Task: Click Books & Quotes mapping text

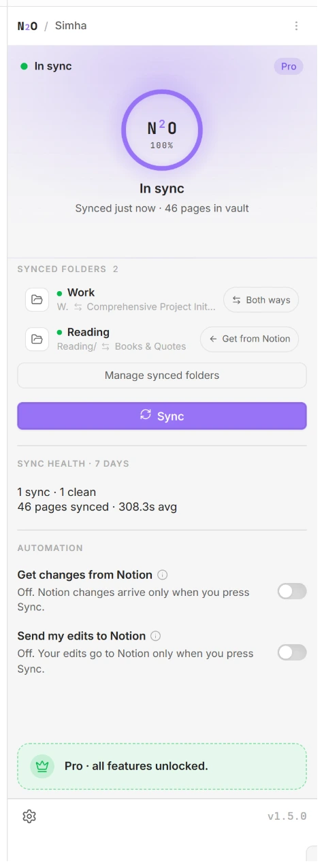Action: coord(150,346)
